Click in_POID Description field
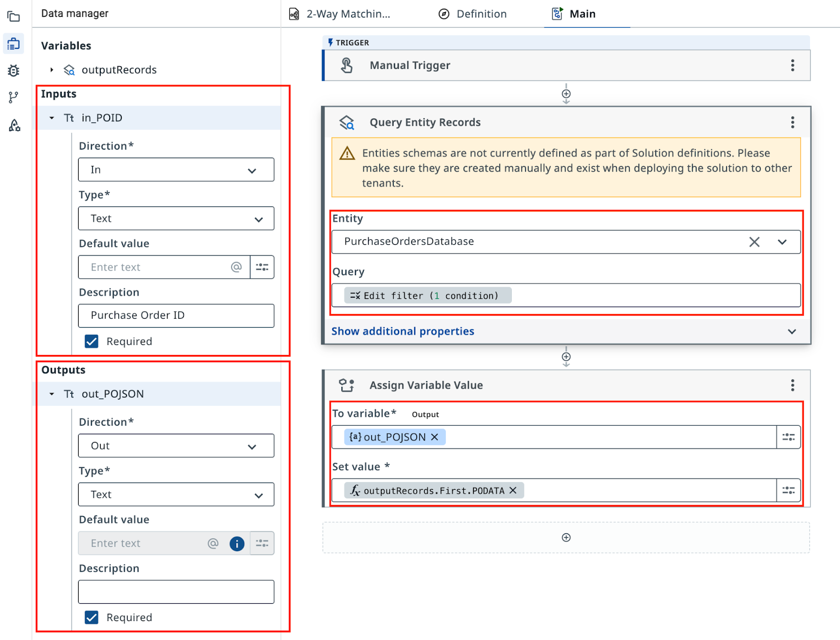The image size is (840, 640). (176, 316)
